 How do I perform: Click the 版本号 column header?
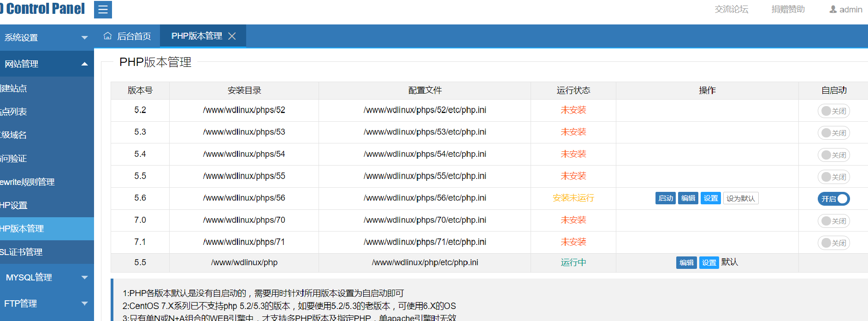140,90
